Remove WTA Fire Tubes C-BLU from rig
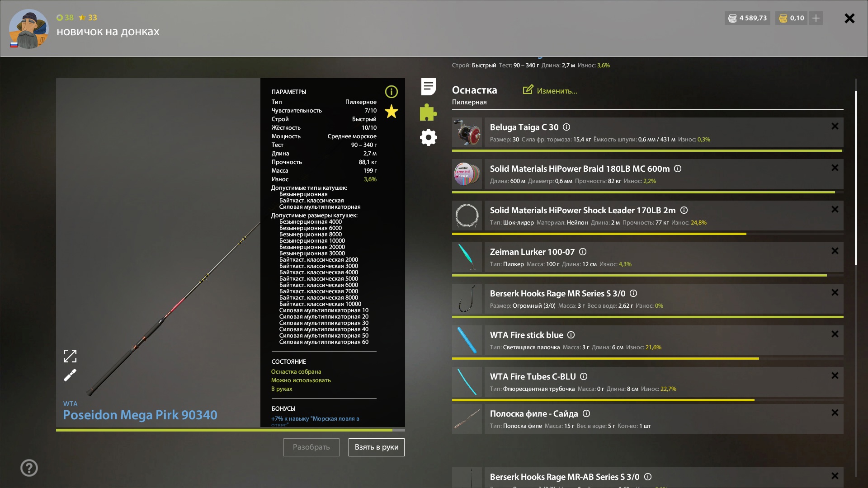Screen dimensions: 868x488 coord(835,375)
